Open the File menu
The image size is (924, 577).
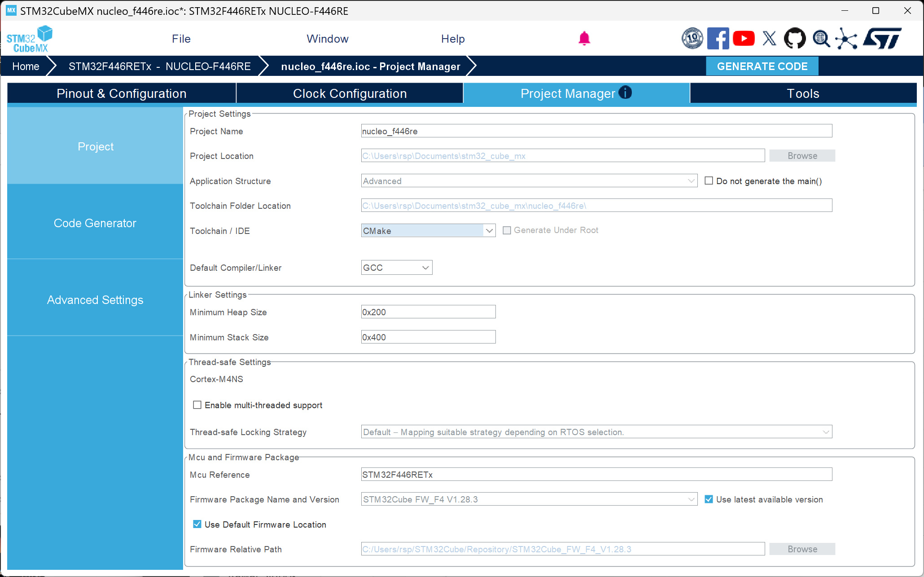point(181,39)
